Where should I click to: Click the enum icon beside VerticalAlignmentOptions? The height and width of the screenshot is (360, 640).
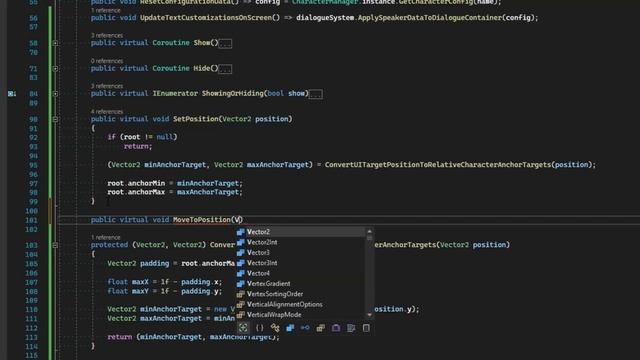point(241,304)
